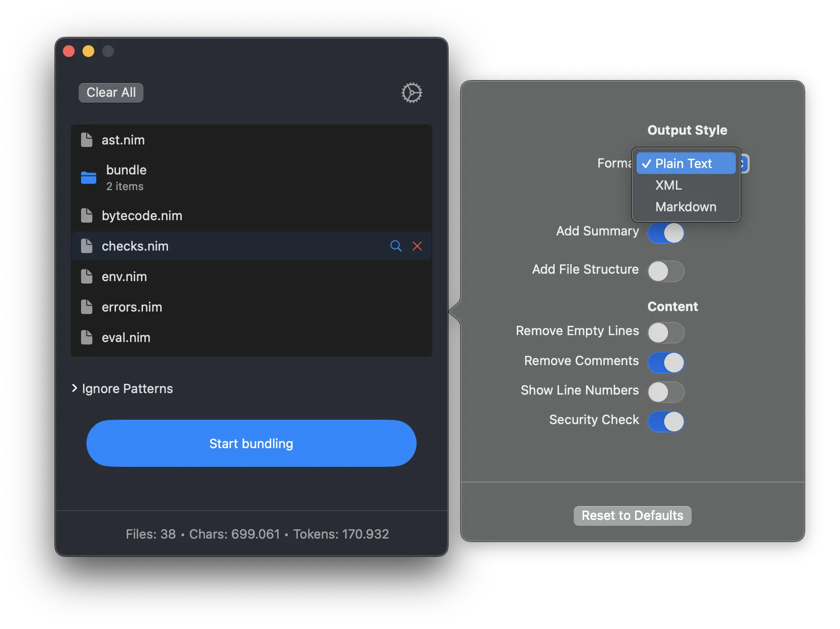Click the magnifier icon on checks.nim
This screenshot has width=840, height=629.
(x=396, y=246)
